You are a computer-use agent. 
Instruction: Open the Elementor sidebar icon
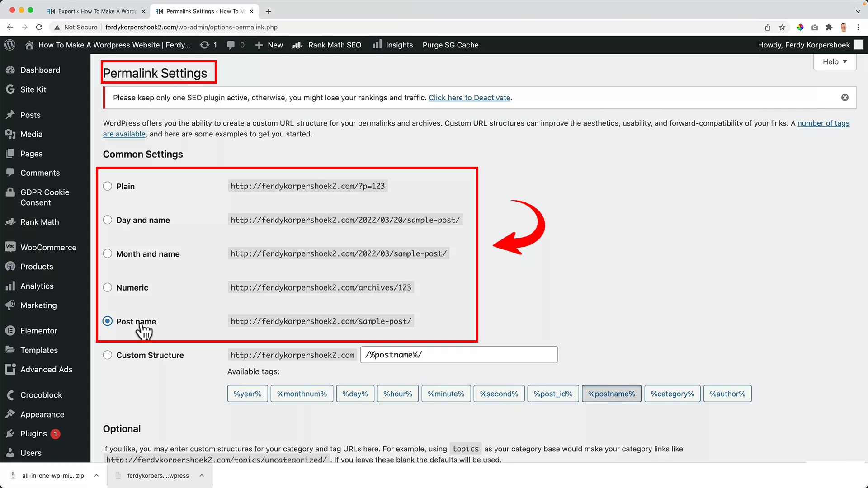[10, 330]
